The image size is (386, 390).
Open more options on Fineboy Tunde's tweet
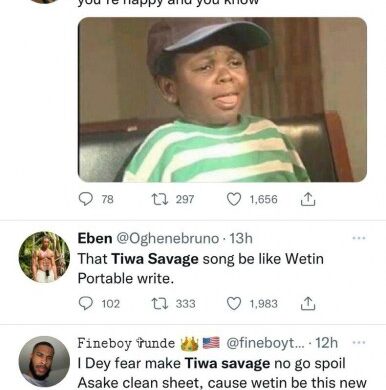pos(359,342)
